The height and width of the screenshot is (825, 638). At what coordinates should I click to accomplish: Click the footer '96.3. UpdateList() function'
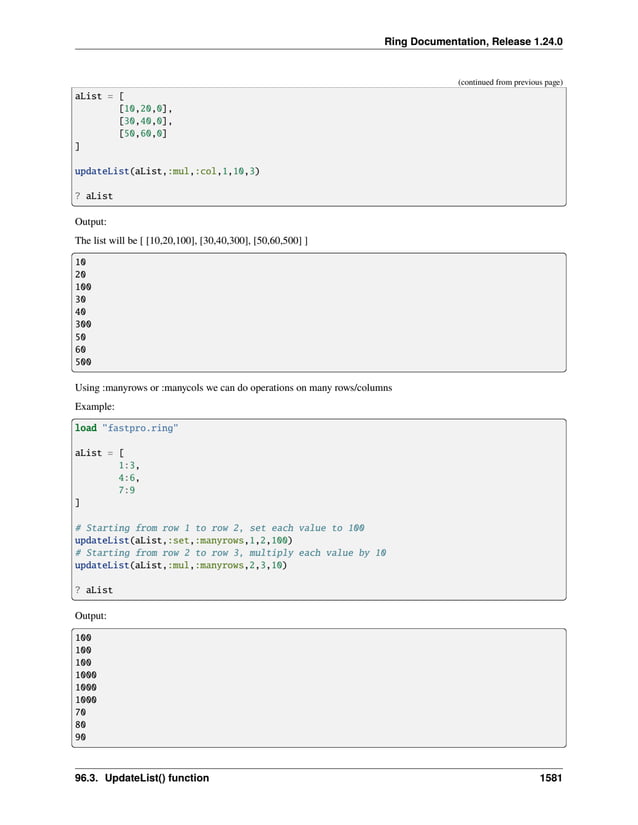click(x=141, y=778)
